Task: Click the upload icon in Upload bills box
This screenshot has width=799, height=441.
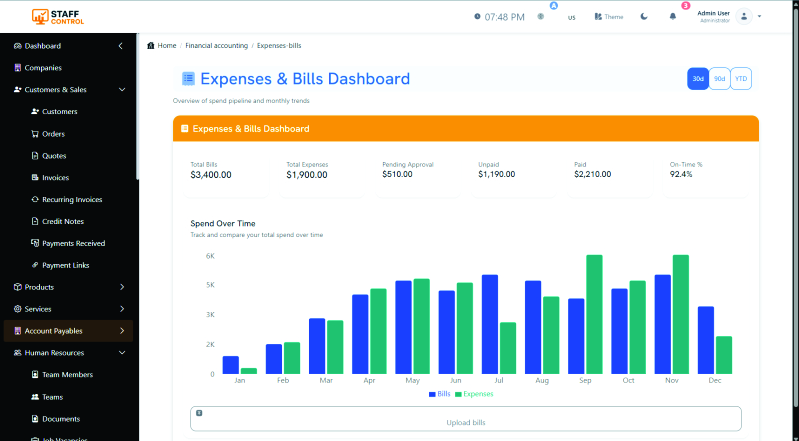Action: click(199, 412)
